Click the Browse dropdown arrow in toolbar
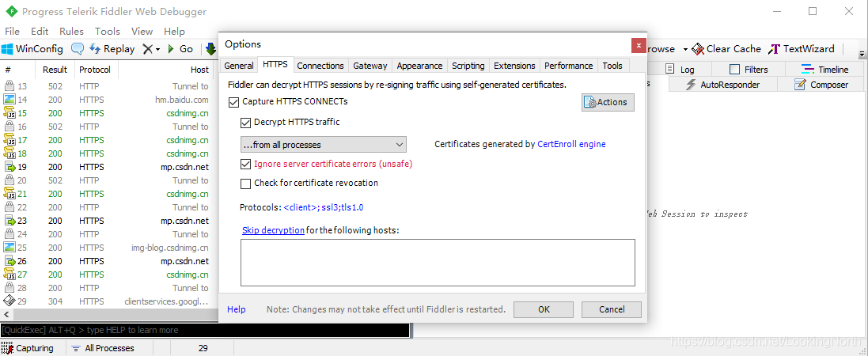This screenshot has width=868, height=356. point(685,49)
